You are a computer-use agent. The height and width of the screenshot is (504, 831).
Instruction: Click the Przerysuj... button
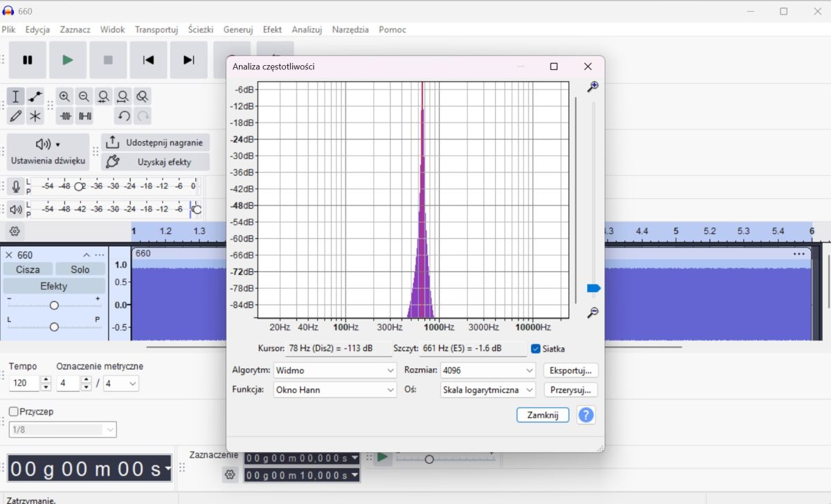point(571,390)
